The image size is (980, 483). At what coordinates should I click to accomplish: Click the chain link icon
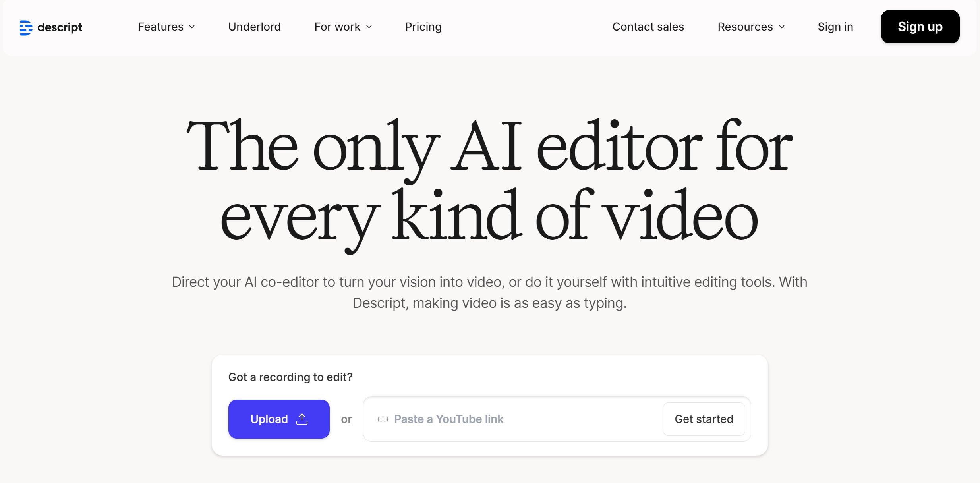coord(383,419)
